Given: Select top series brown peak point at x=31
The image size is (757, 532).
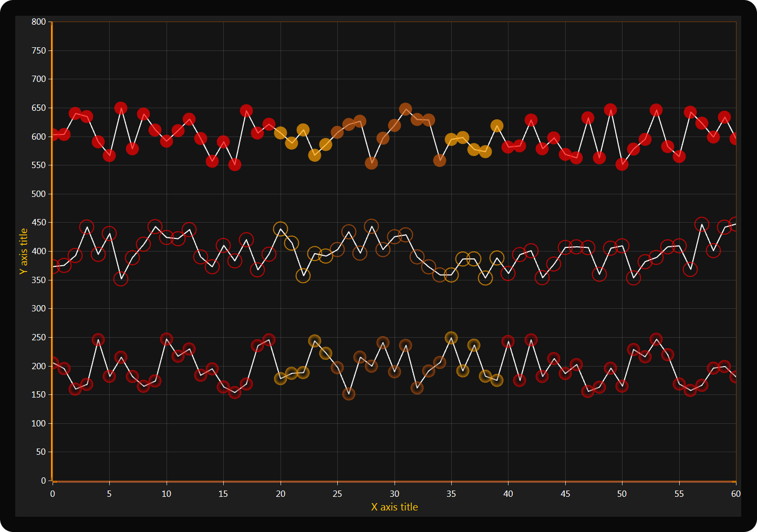Looking at the screenshot, I should tap(406, 110).
